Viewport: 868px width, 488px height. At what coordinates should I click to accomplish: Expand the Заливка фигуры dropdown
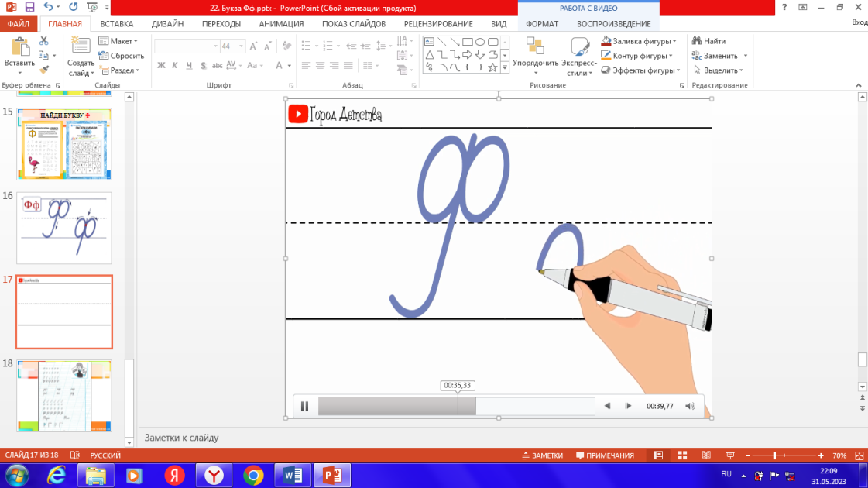pos(674,41)
